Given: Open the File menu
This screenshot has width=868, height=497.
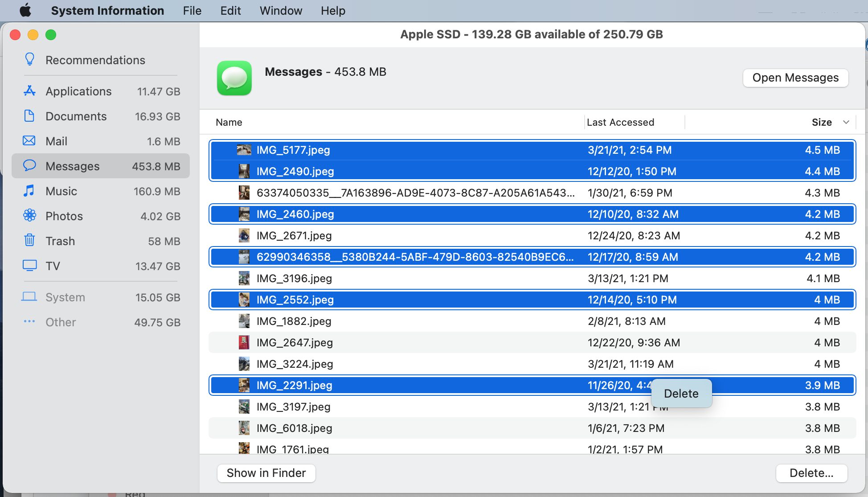Looking at the screenshot, I should (192, 11).
